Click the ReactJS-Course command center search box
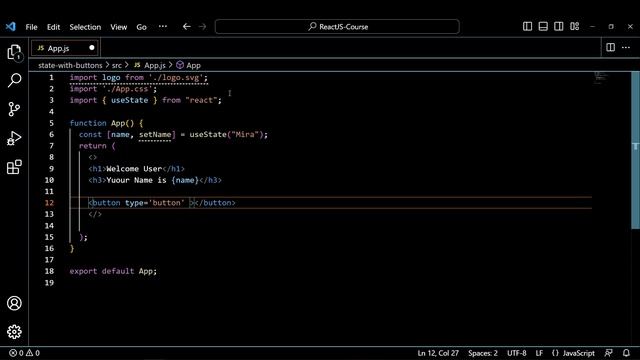This screenshot has height=360, width=640. [x=337, y=27]
